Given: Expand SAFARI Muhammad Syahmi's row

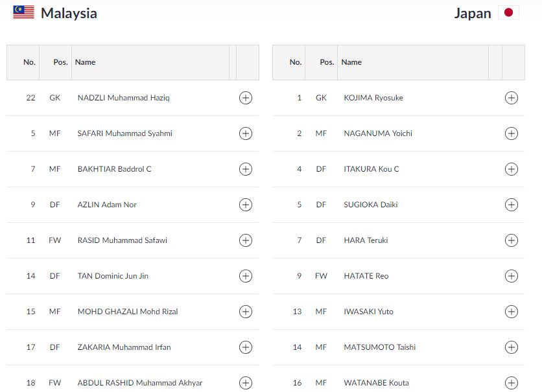Looking at the screenshot, I should pos(245,133).
